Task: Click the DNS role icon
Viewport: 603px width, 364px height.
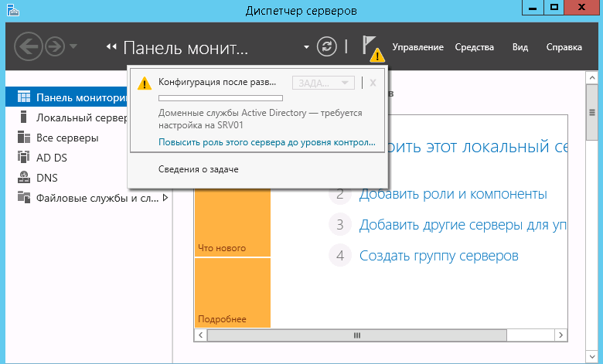Action: pos(23,177)
